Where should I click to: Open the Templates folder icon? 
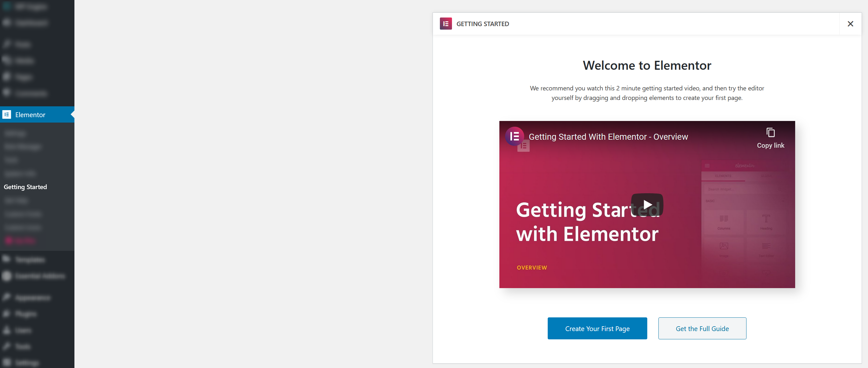(x=7, y=259)
